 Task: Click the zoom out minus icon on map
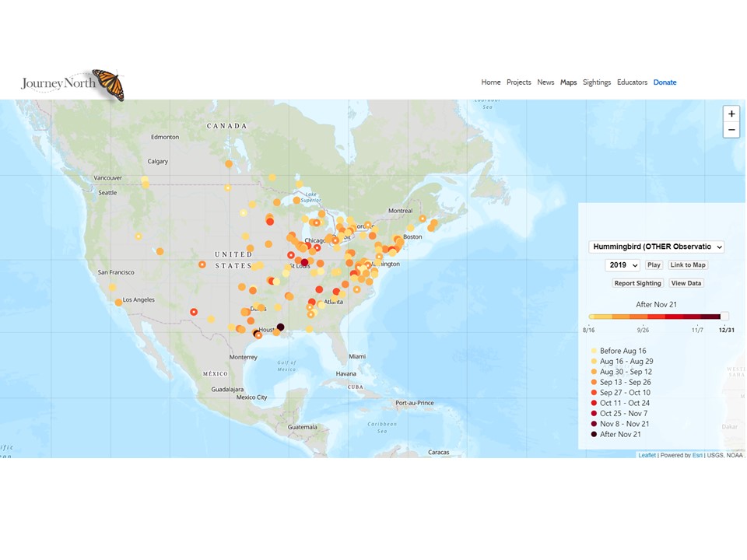(731, 129)
